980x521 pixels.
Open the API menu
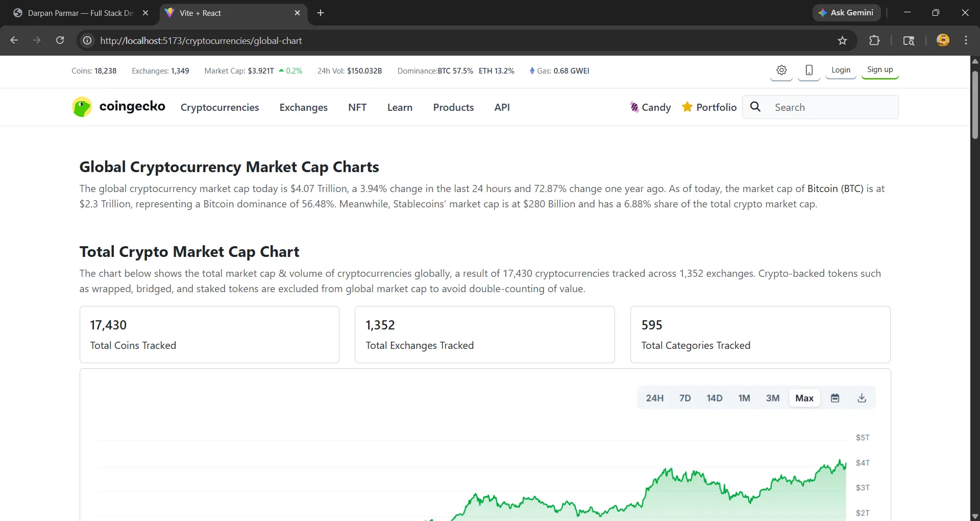tap(502, 107)
